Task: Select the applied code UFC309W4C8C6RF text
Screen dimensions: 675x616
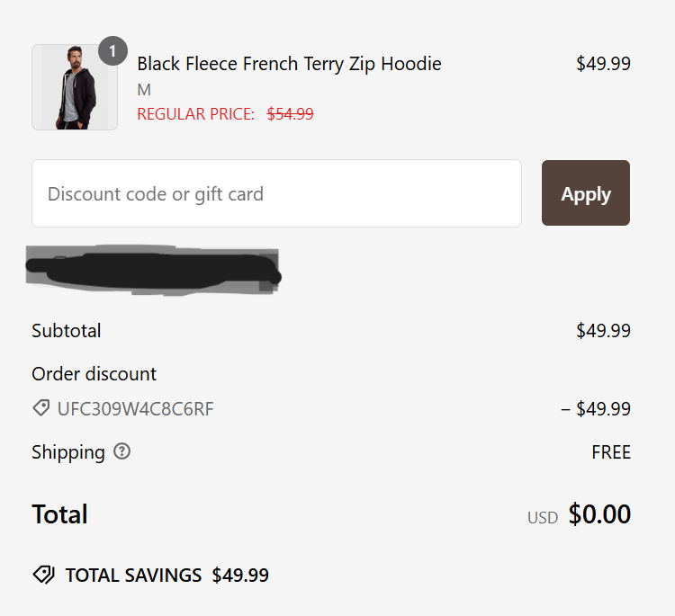Action: 136,409
